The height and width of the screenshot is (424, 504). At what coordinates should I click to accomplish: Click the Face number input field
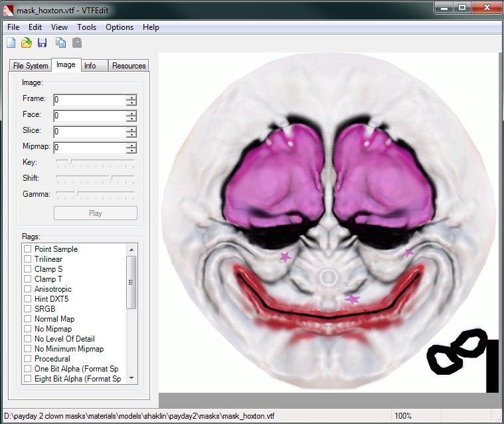(x=90, y=116)
